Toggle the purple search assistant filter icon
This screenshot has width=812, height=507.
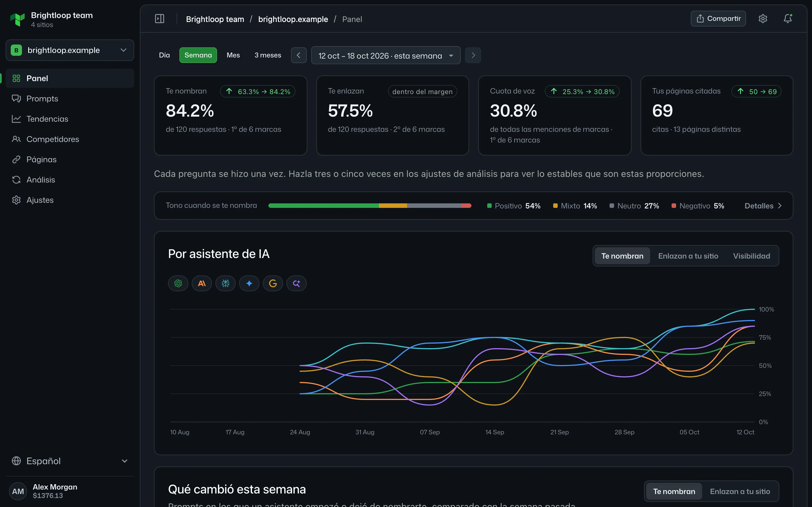click(296, 283)
